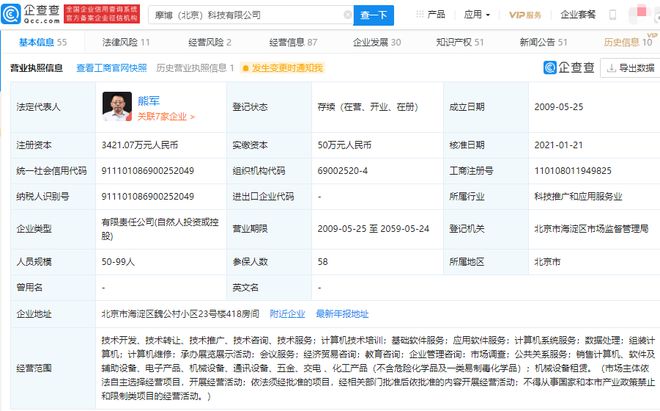660x411 pixels.
Task: Click the 营业执照信息 section heading
Action: point(36,68)
